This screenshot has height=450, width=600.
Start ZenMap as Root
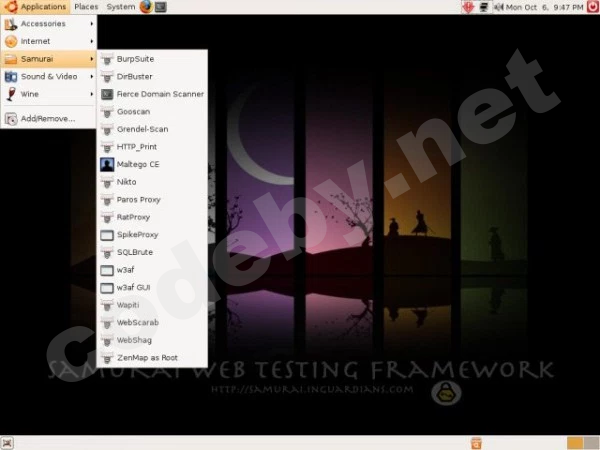(152, 358)
